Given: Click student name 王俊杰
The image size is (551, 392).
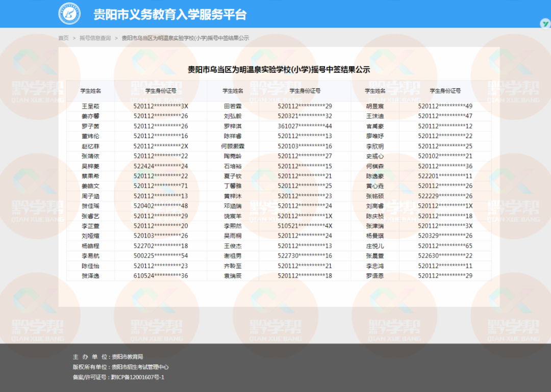Looking at the screenshot, I should [x=233, y=246].
